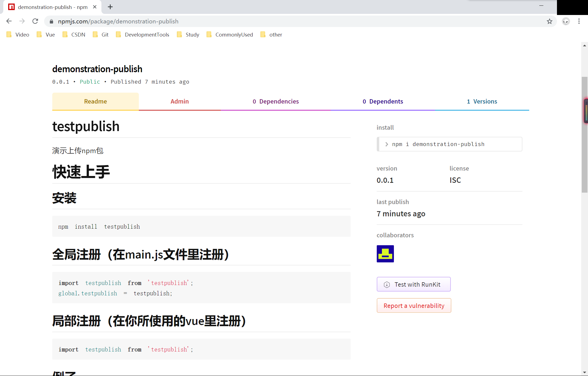Open the Chrome three-dot menu

pos(579,21)
